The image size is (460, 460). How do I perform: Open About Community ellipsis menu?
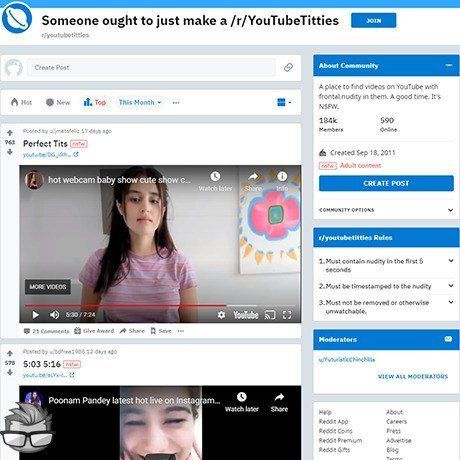(x=449, y=65)
